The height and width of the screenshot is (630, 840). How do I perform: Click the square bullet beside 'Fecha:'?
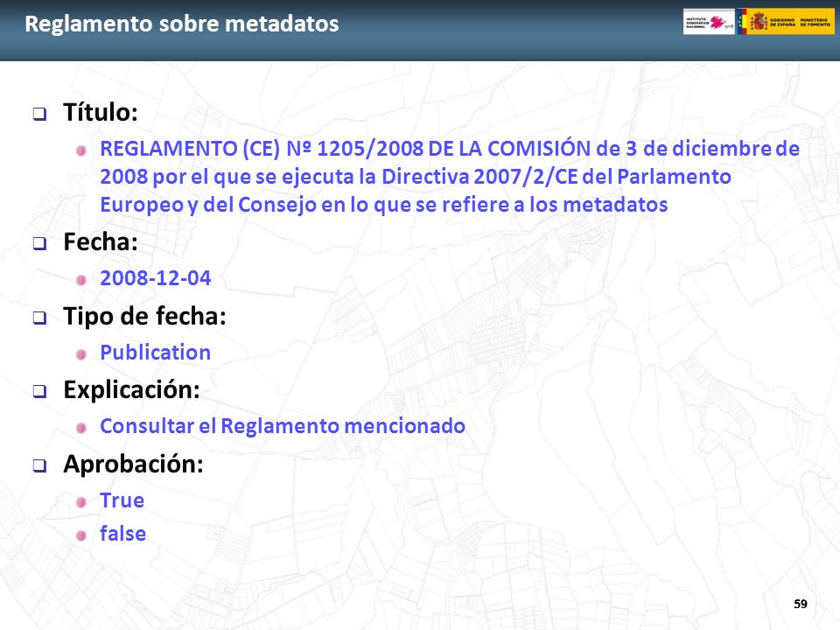click(39, 244)
